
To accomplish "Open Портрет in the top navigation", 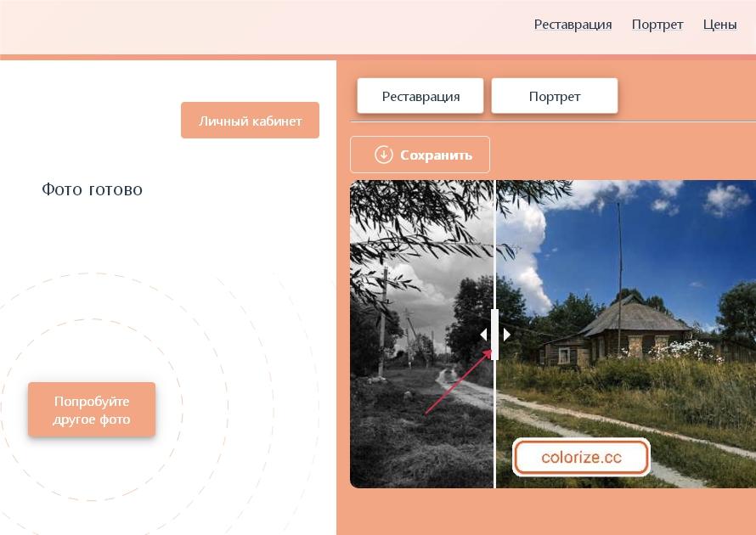I will [x=657, y=25].
